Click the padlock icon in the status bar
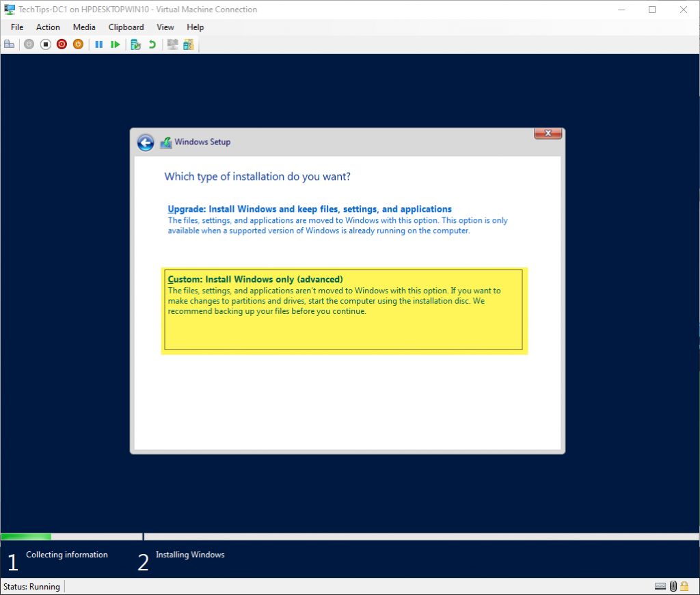The height and width of the screenshot is (595, 700). coord(684,586)
